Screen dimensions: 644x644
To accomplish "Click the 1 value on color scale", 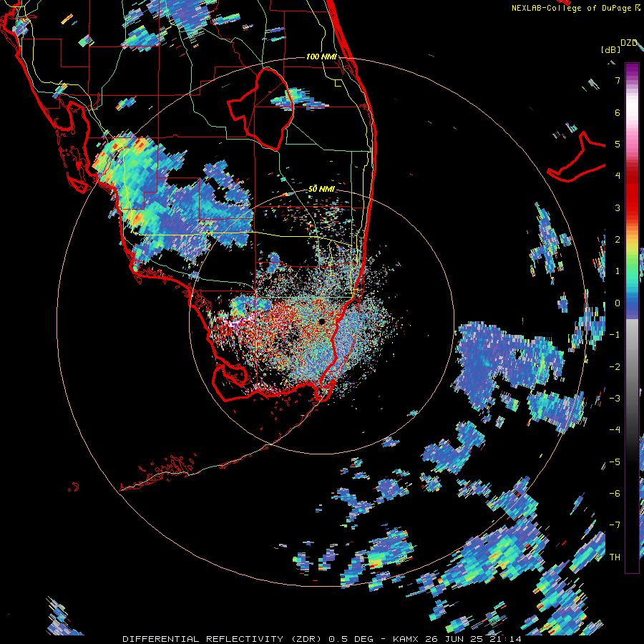I will pyautogui.click(x=618, y=271).
